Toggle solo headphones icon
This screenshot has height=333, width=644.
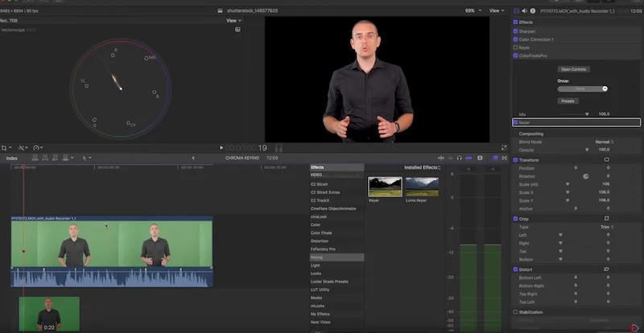point(459,158)
